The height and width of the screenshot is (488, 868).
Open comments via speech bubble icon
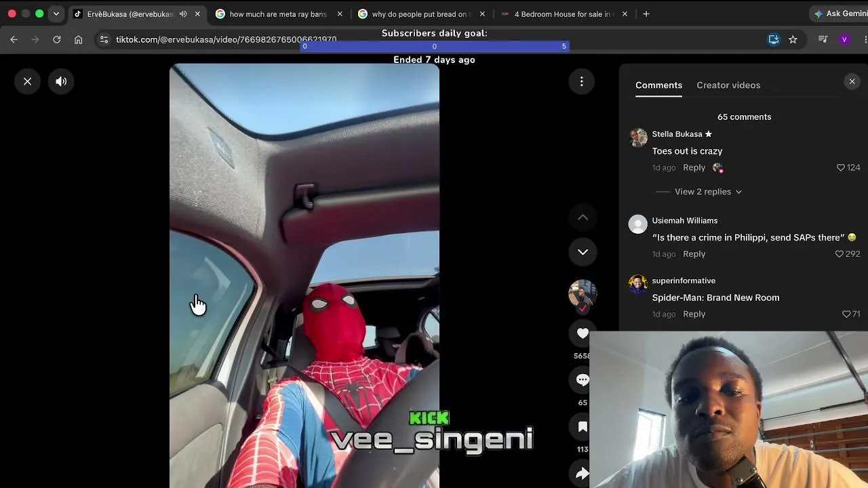pyautogui.click(x=583, y=380)
